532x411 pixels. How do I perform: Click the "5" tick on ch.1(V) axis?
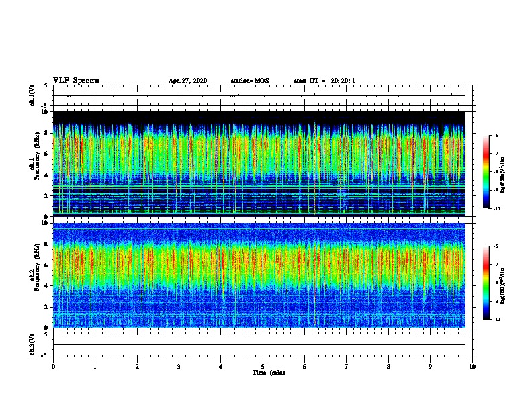(47, 85)
